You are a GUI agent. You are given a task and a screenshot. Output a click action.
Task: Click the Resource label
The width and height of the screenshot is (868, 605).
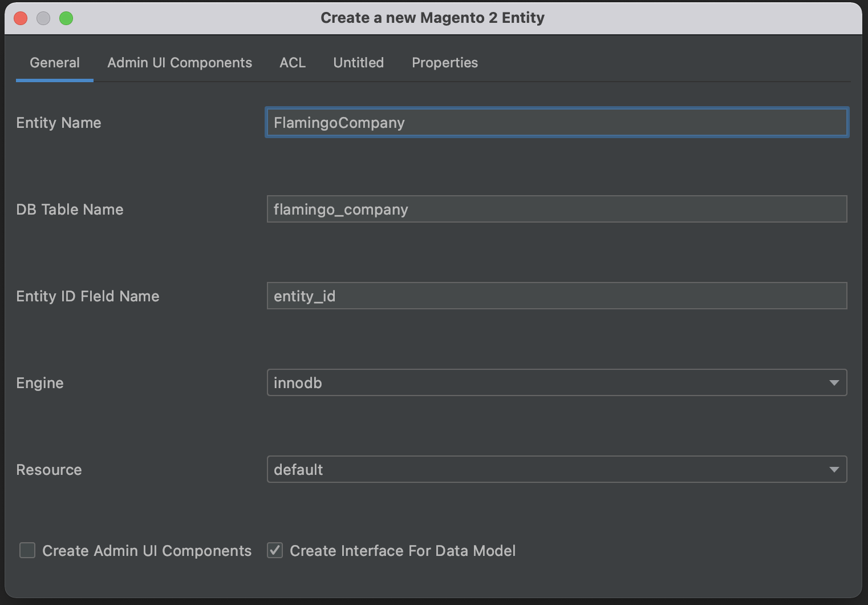point(49,470)
